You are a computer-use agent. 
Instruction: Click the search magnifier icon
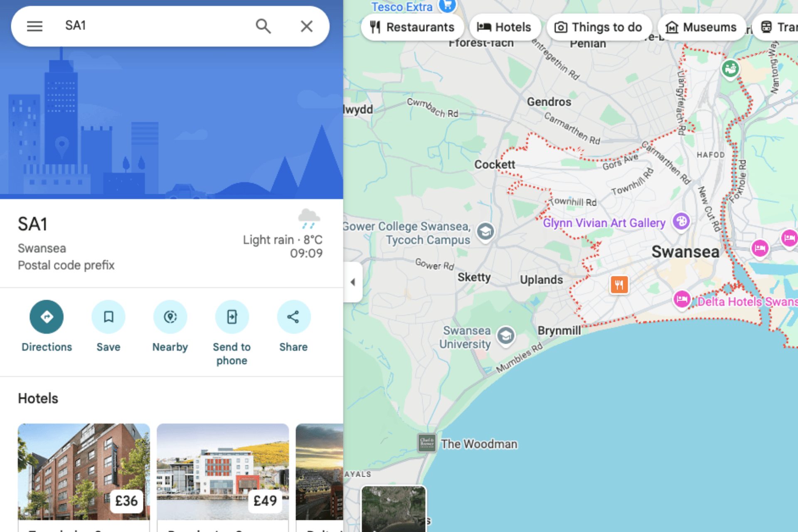[x=264, y=26]
